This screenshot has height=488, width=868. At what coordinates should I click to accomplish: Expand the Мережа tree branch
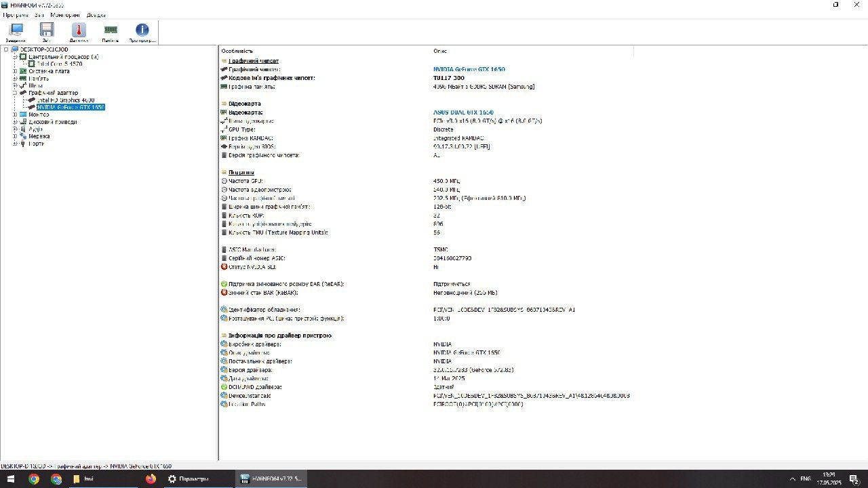(x=14, y=136)
